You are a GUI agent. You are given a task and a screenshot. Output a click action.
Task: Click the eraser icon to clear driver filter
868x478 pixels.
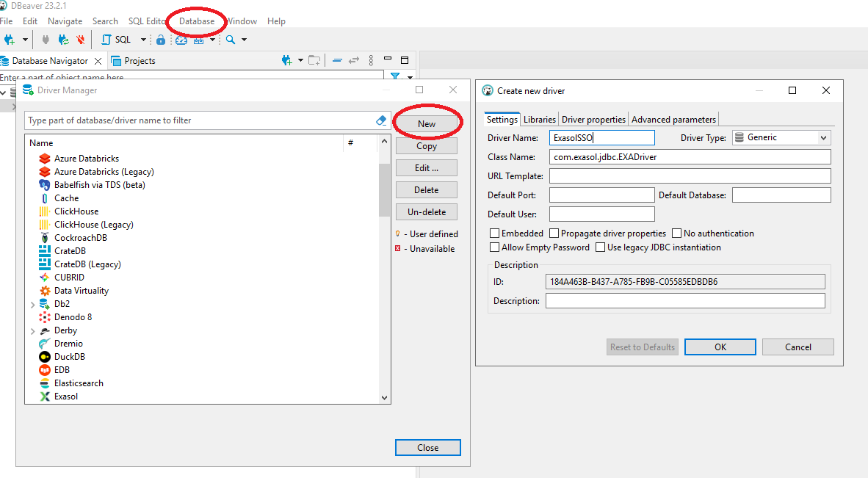click(x=380, y=120)
